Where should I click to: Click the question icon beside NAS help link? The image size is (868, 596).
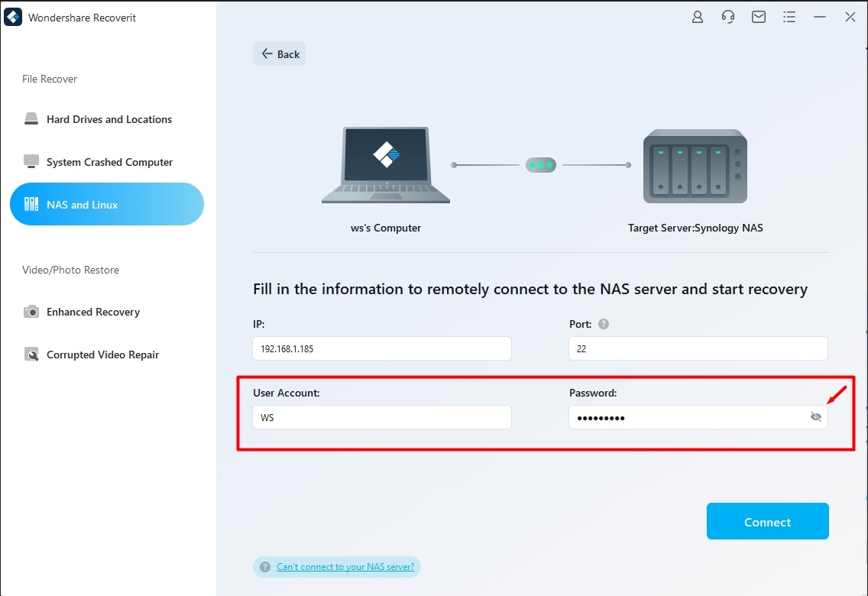[x=265, y=567]
